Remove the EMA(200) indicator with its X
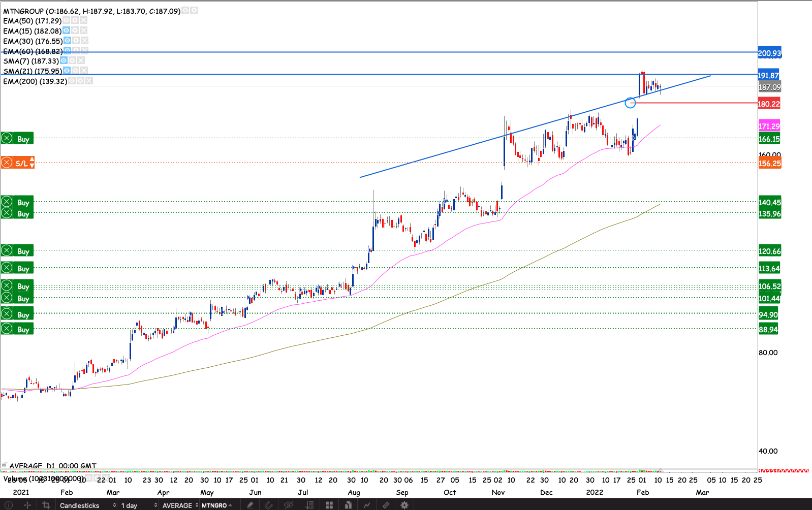Screen dimensions: 812x510 [89, 81]
